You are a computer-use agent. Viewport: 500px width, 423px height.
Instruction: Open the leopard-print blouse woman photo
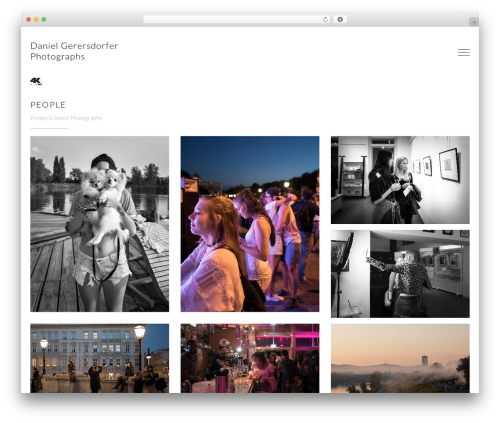(400, 274)
